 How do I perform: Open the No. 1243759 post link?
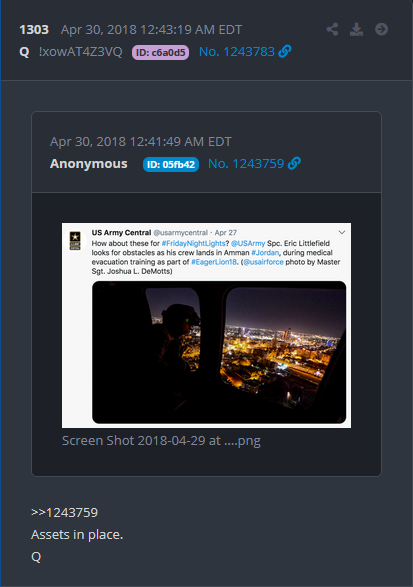(x=246, y=164)
